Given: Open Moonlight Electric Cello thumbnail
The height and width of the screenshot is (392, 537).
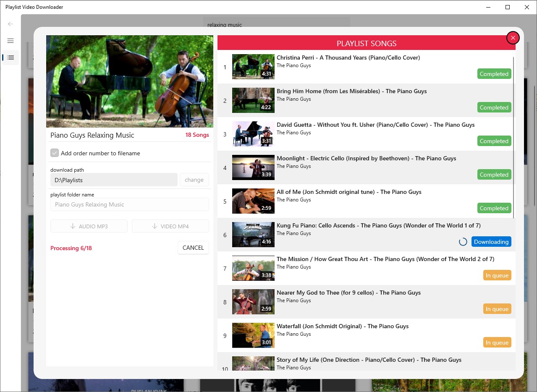Looking at the screenshot, I should tap(253, 167).
